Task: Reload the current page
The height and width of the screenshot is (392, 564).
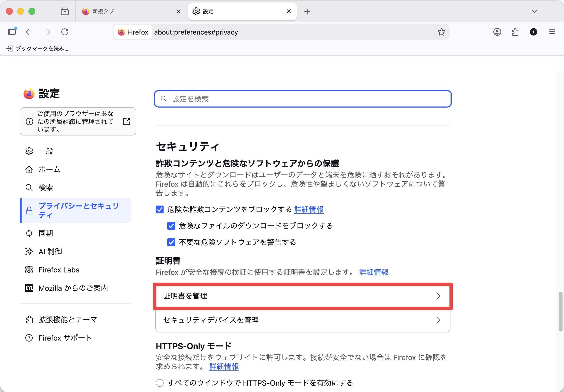Action: click(x=64, y=32)
